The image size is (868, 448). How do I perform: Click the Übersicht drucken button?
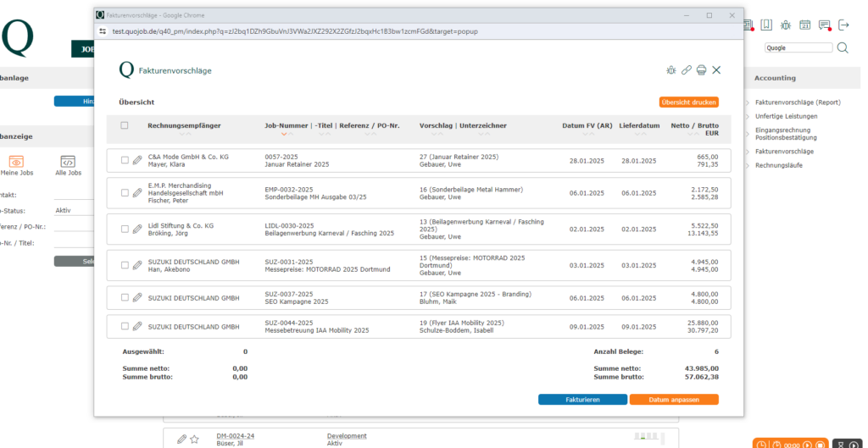pos(688,102)
